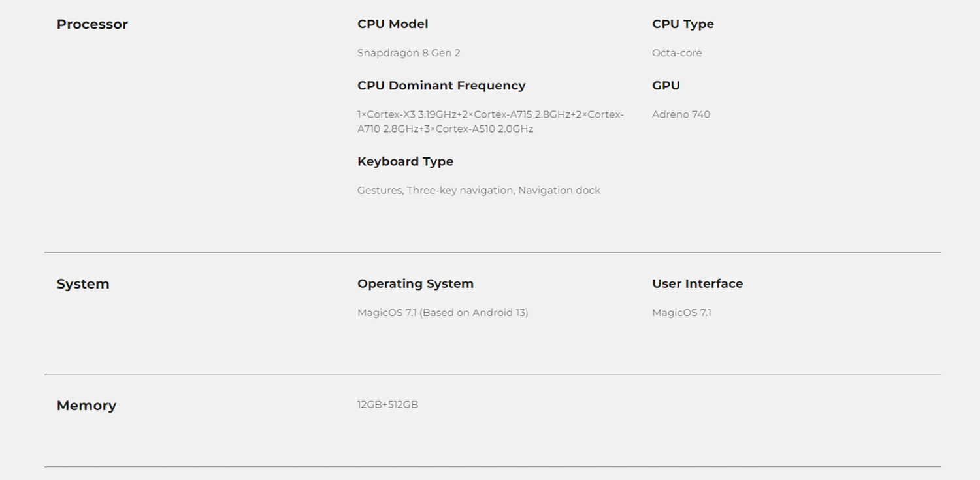
Task: Click the CPU Dominant Frequency label
Action: coord(441,86)
